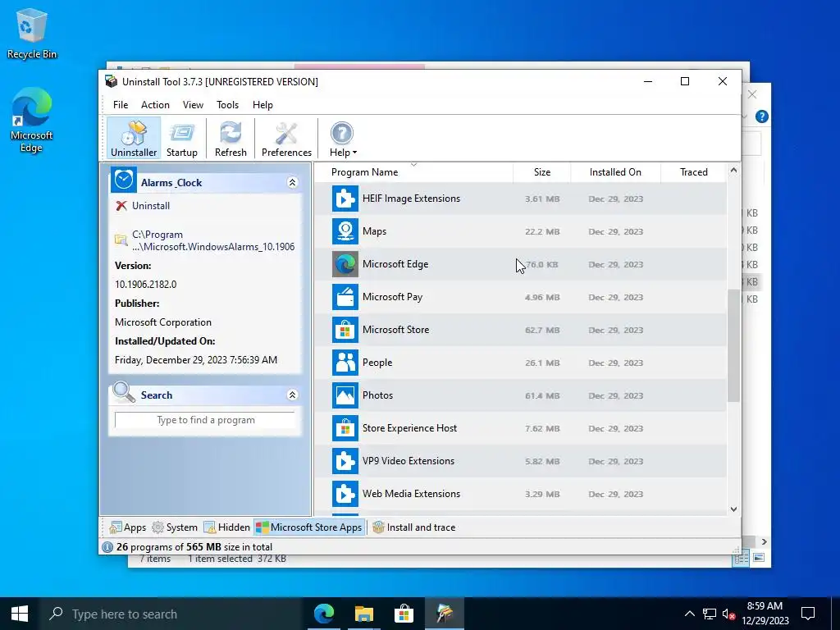Click the taskbar search box
The width and height of the screenshot is (840, 630).
click(171, 614)
